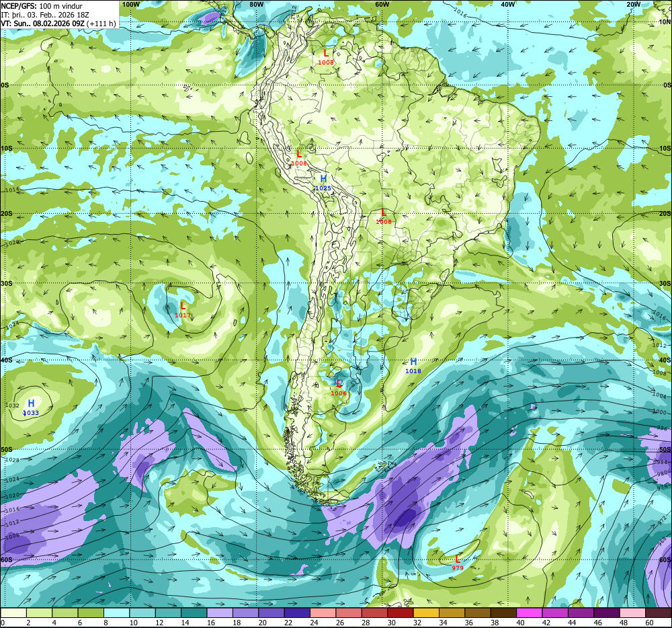Viewport: 672px width, 628px height.
Task: Click the 1032 isobar label near the 1033 high
Action: click(11, 405)
